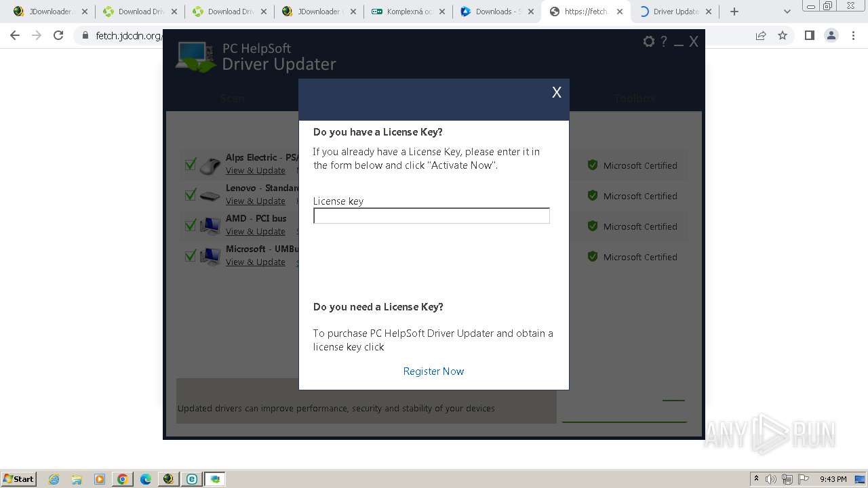Viewport: 868px width, 488px height.
Task: Bookmark this page with the star
Action: coord(783,35)
